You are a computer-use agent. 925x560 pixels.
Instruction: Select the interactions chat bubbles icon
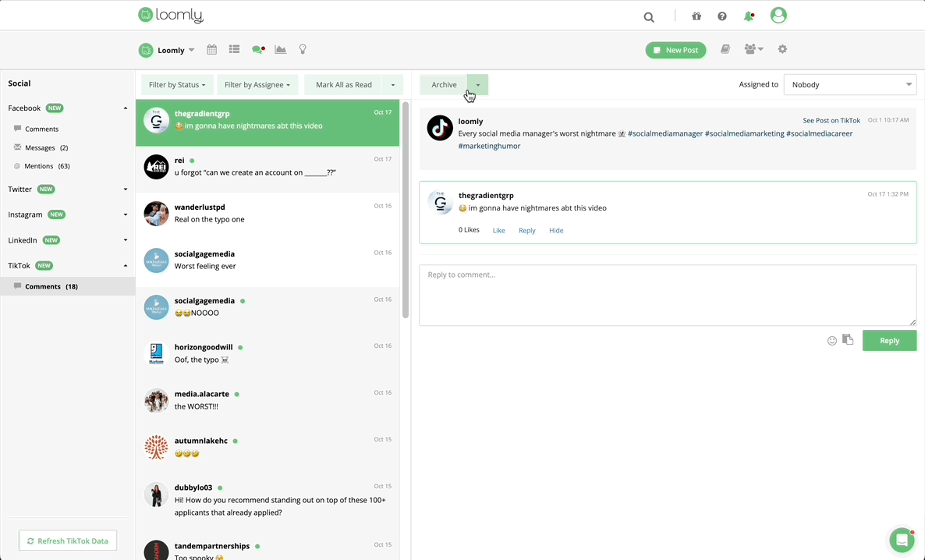pyautogui.click(x=257, y=49)
